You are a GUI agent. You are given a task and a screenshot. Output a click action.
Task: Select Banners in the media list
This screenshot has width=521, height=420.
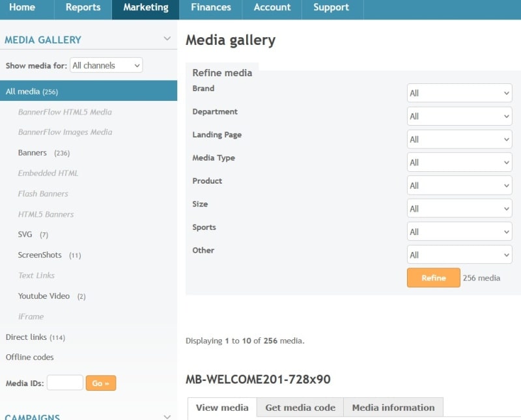(x=33, y=153)
